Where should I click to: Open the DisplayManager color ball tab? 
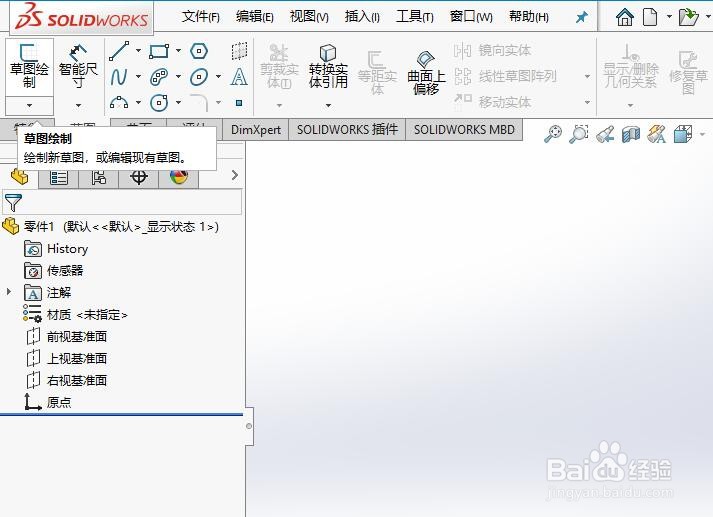(179, 177)
